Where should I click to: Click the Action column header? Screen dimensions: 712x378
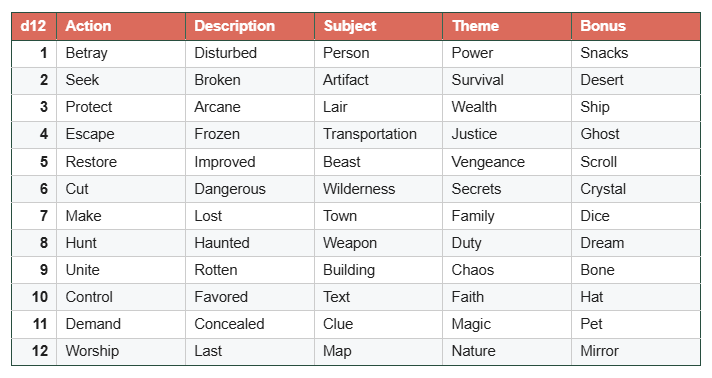coord(121,26)
